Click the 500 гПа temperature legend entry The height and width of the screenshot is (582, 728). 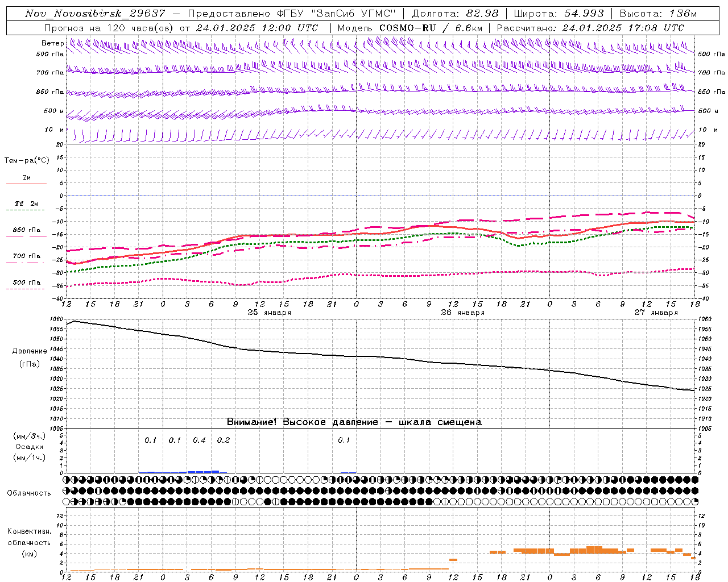[27, 282]
